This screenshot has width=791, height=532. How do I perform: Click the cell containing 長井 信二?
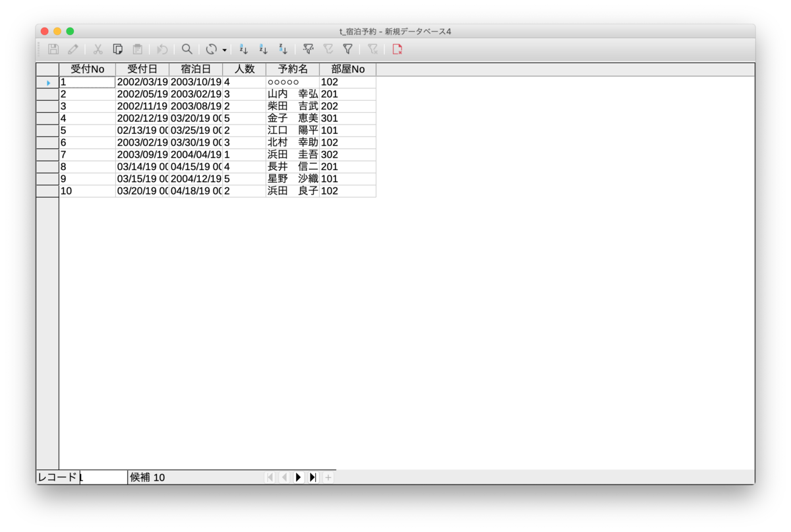tap(293, 167)
